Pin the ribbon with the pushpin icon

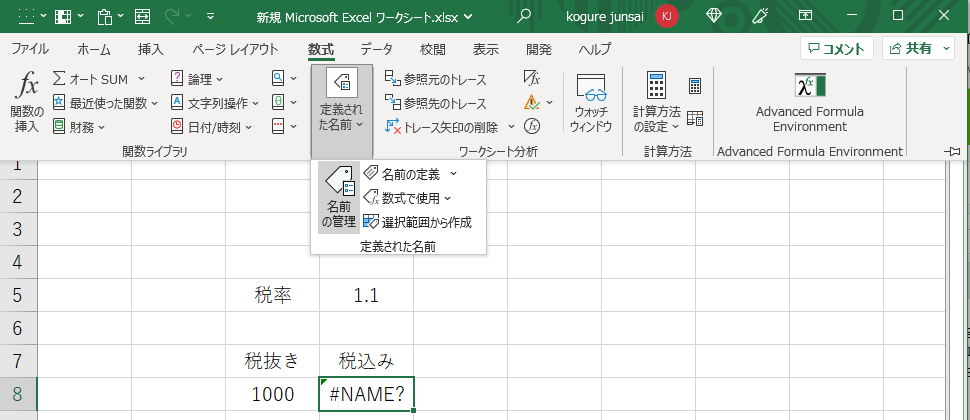tap(953, 151)
